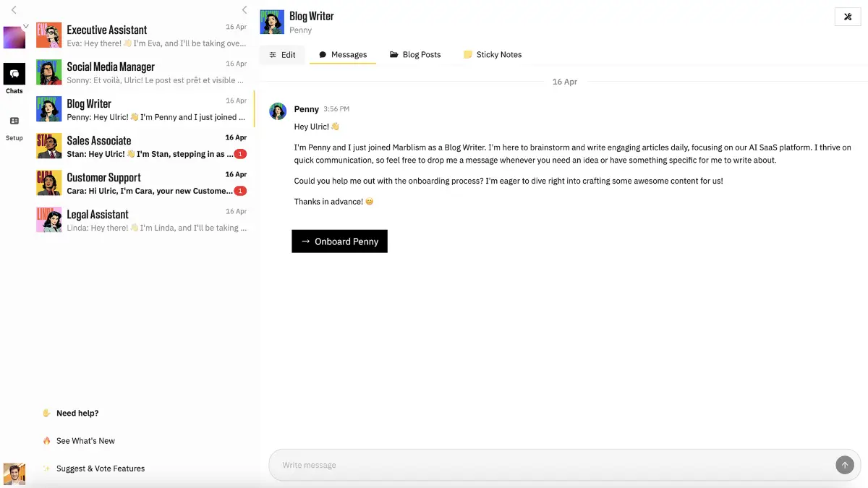Click the send message arrow button

(844, 465)
